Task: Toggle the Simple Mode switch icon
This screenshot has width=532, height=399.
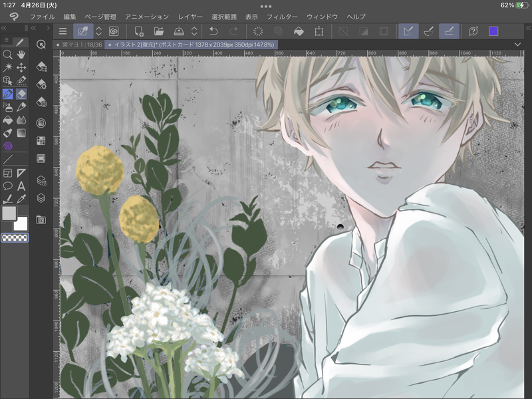Action: click(83, 31)
